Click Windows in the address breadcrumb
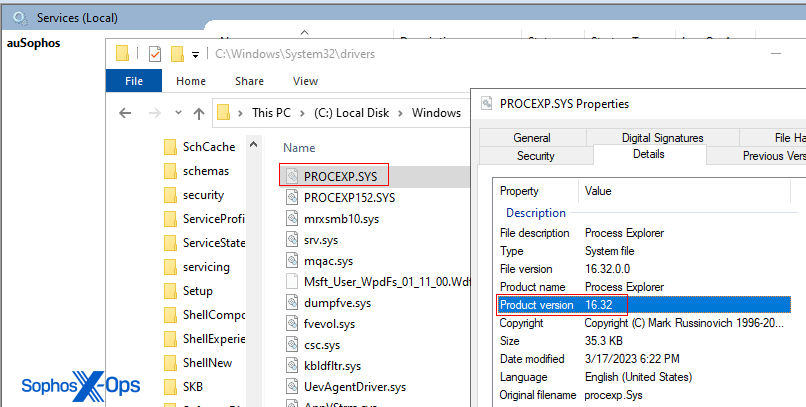Viewport: 806px width, 407px height. 436,113
